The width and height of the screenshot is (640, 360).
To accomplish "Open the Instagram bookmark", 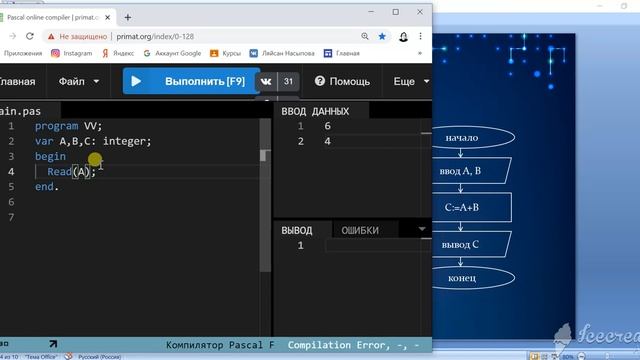I will pos(71,53).
